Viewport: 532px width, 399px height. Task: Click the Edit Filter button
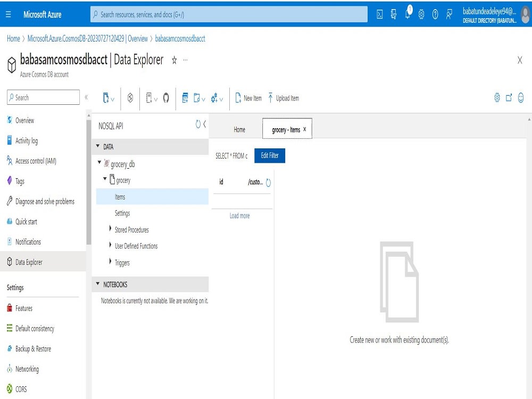pyautogui.click(x=269, y=155)
